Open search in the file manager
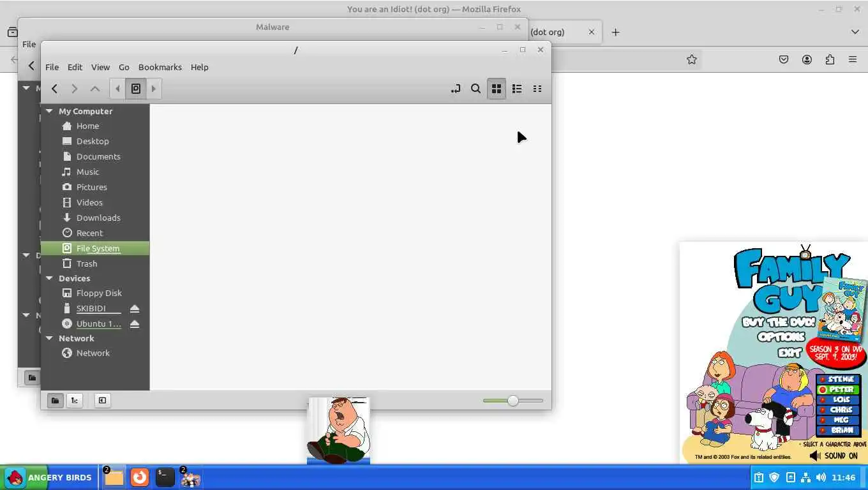868x490 pixels. tap(475, 89)
